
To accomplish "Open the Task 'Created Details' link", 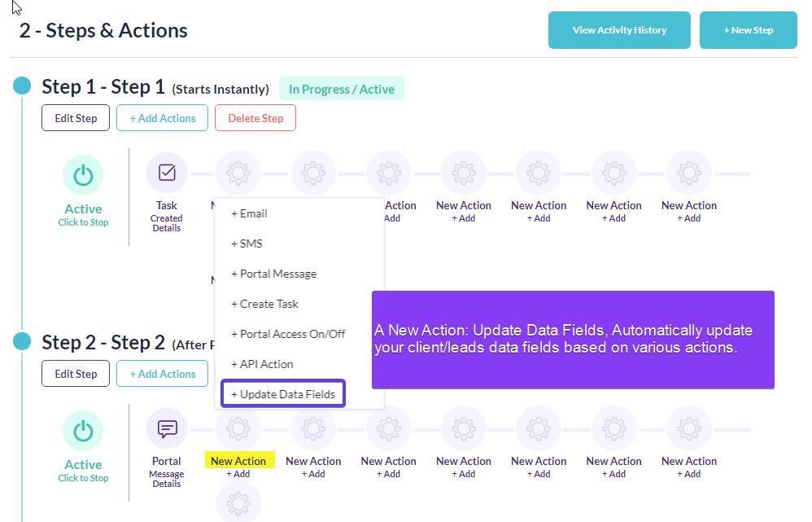I will [167, 223].
